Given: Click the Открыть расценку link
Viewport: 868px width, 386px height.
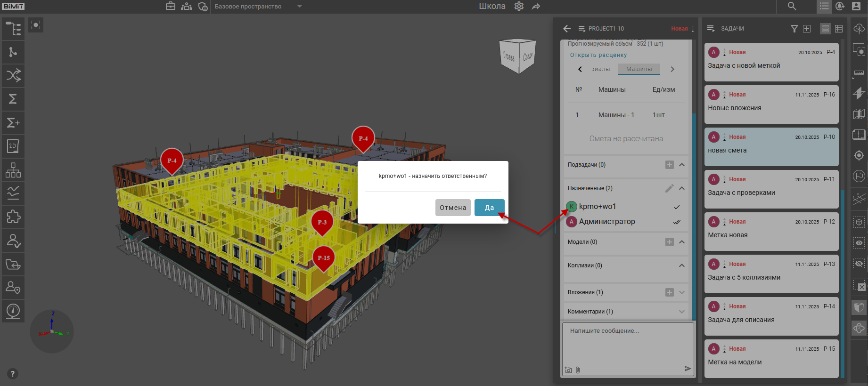Looking at the screenshot, I should (598, 55).
